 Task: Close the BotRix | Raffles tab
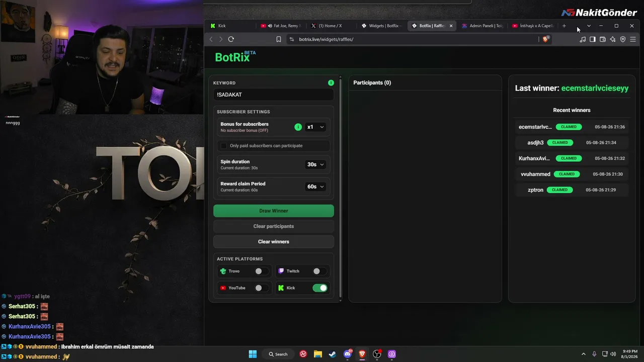coord(451,26)
